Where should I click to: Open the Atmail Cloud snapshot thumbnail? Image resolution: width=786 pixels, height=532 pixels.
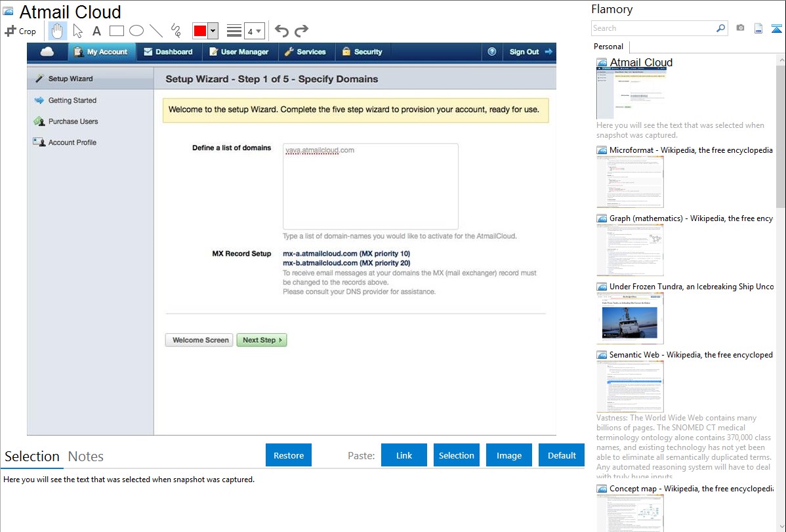(x=631, y=94)
